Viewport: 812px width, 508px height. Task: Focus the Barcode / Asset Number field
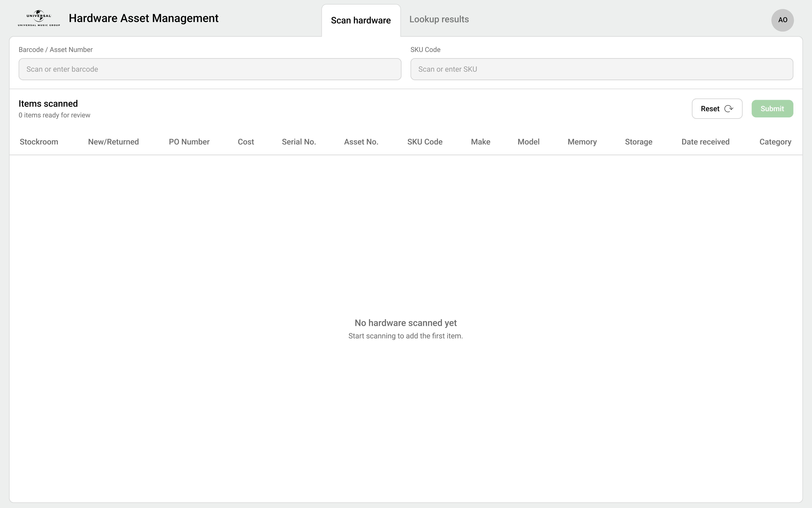[210, 69]
